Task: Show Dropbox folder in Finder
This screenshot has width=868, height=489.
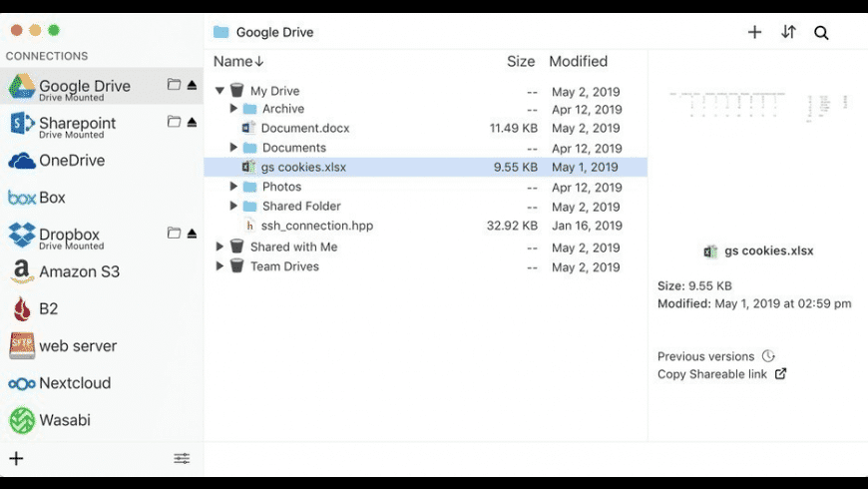Action: pyautogui.click(x=174, y=233)
